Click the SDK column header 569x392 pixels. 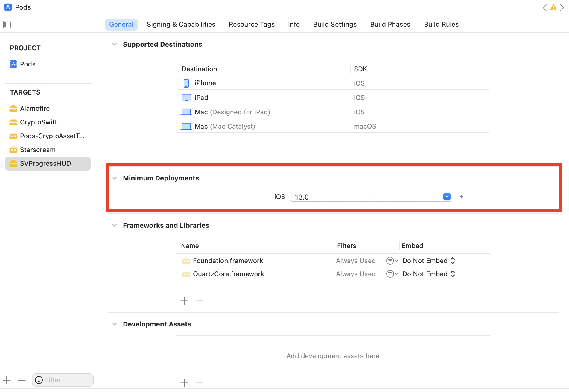(x=360, y=69)
